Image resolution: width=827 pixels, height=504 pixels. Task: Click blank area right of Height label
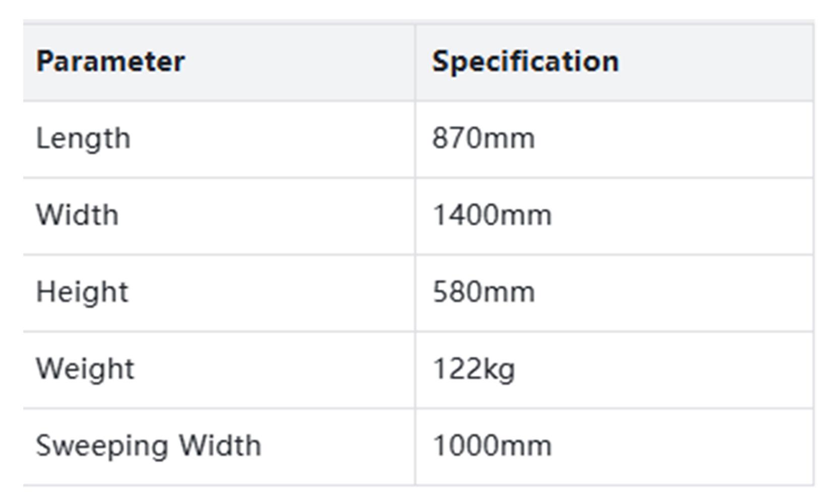[x=272, y=292]
